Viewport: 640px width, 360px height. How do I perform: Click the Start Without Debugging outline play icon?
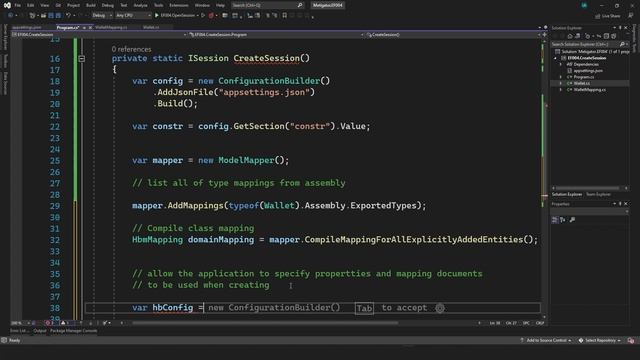click(x=203, y=16)
